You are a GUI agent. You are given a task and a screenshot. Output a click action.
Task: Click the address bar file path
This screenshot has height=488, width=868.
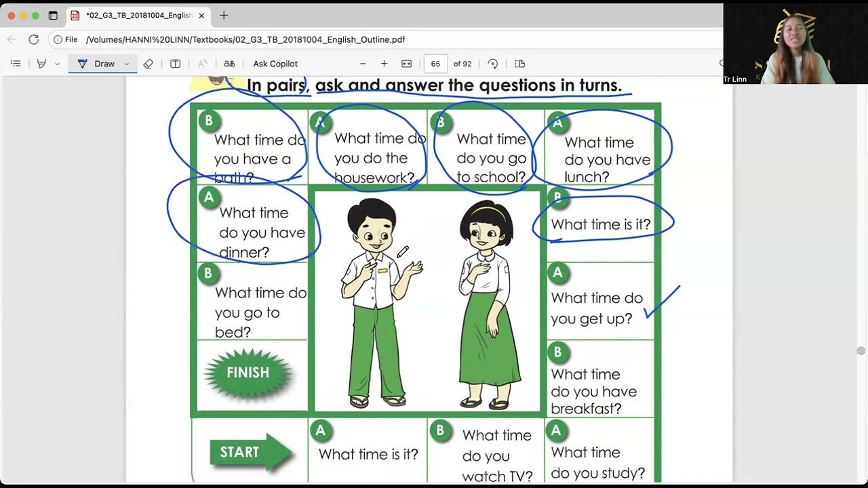245,39
